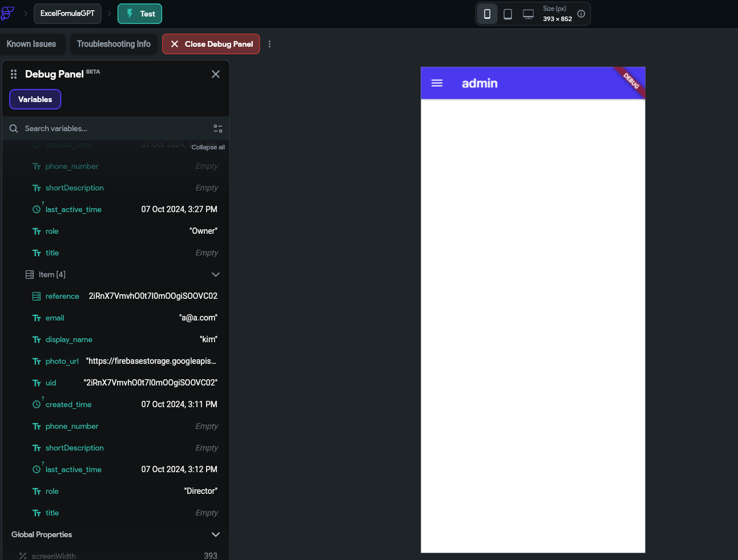
Task: Click the Close Debug Panel button
Action: point(211,44)
